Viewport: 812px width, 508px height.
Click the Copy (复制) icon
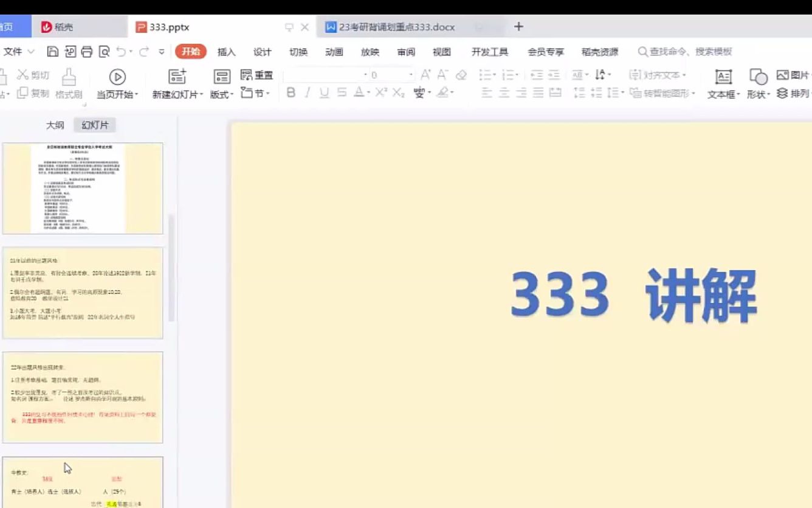[23, 93]
